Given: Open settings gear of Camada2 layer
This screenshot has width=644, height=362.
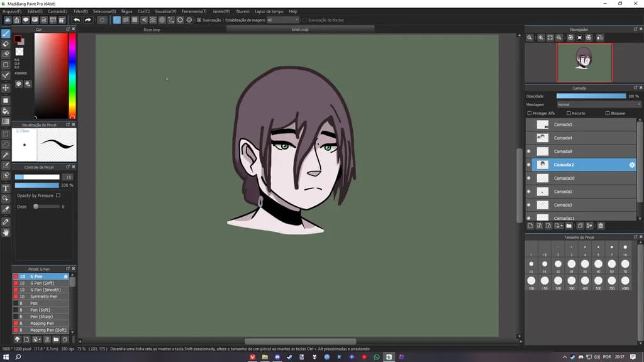Looking at the screenshot, I should point(631,165).
